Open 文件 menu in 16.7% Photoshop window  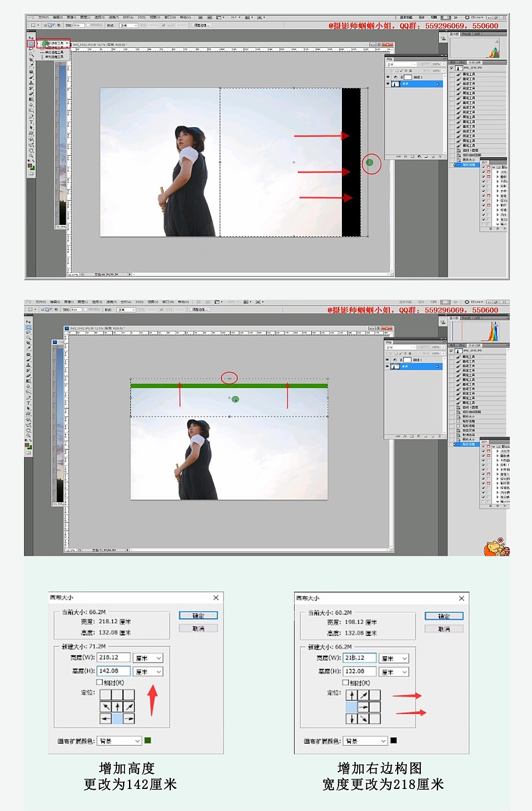pyautogui.click(x=42, y=17)
